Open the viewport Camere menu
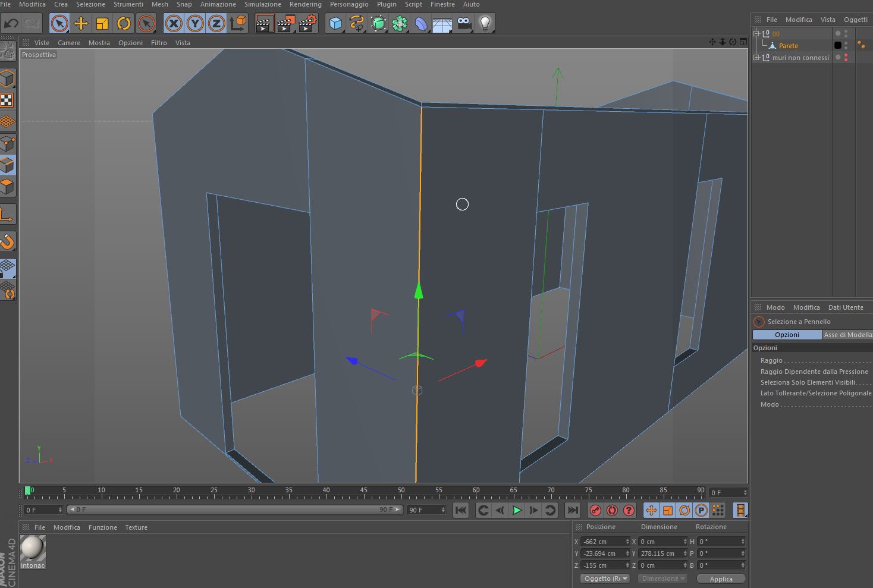The image size is (873, 588). (69, 43)
